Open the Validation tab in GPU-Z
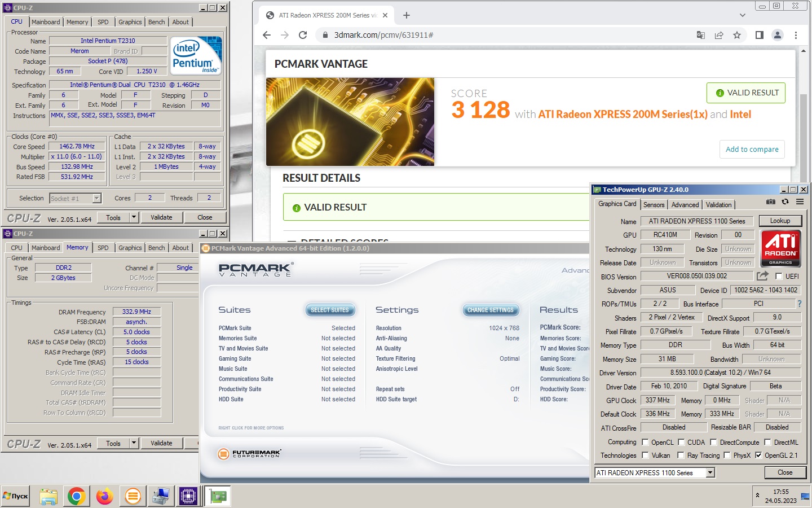Screen dimensions: 812x508 [719, 205]
